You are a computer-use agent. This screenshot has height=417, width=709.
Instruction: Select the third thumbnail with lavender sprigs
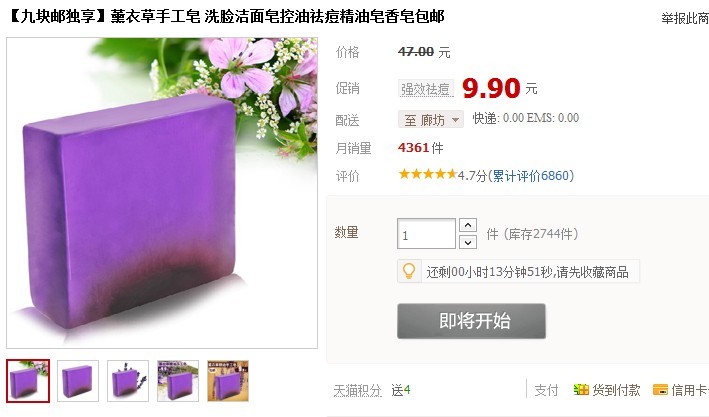click(x=128, y=381)
